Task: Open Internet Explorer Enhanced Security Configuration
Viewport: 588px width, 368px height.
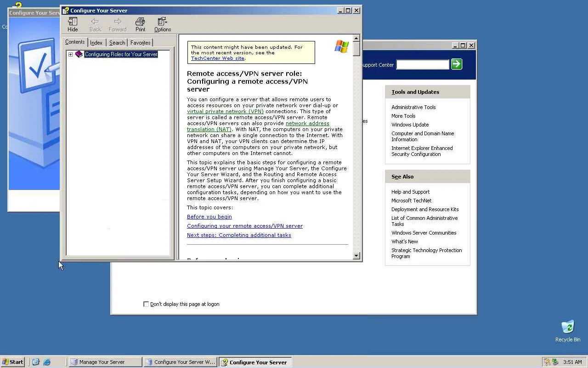Action: coord(422,151)
